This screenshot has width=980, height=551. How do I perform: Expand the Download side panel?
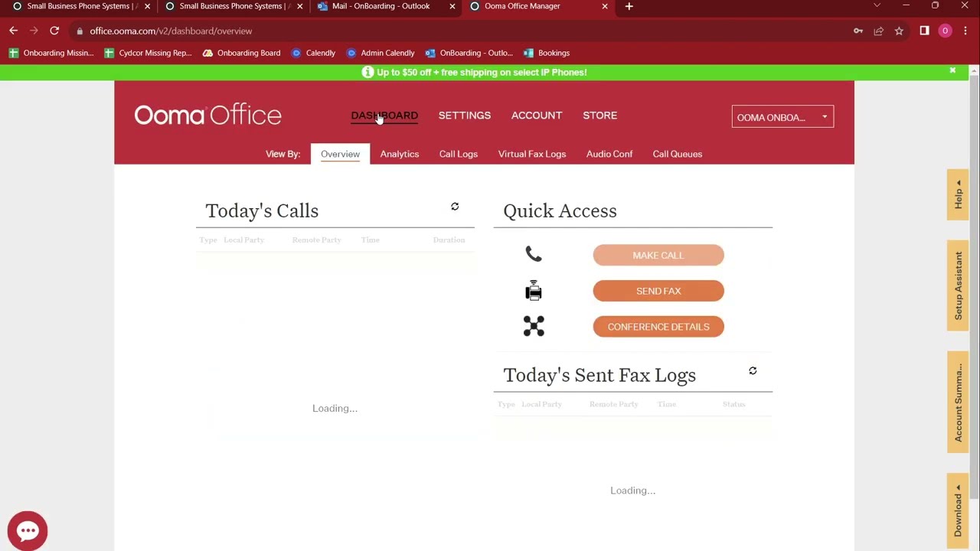(x=958, y=510)
